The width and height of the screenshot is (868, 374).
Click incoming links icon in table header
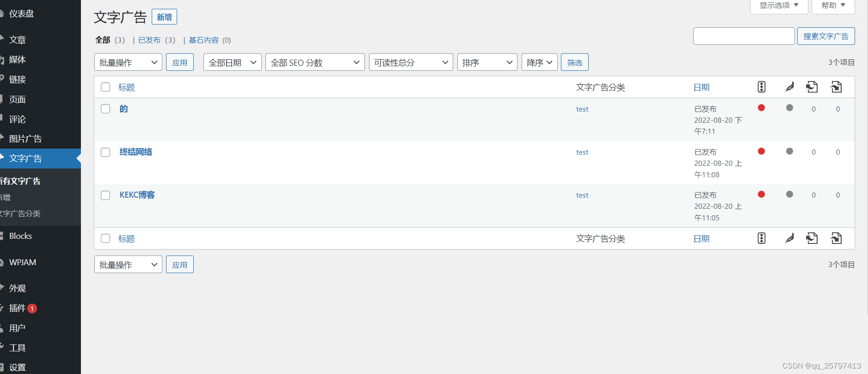point(836,87)
